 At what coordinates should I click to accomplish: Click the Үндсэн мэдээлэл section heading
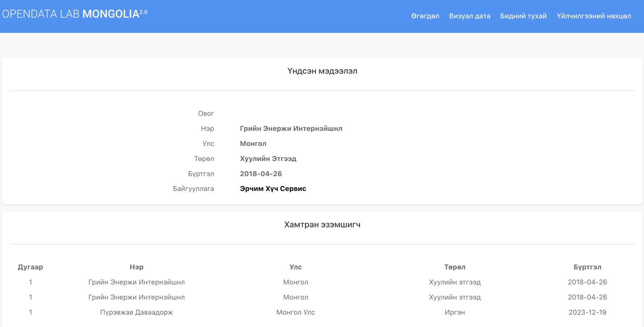(322, 71)
